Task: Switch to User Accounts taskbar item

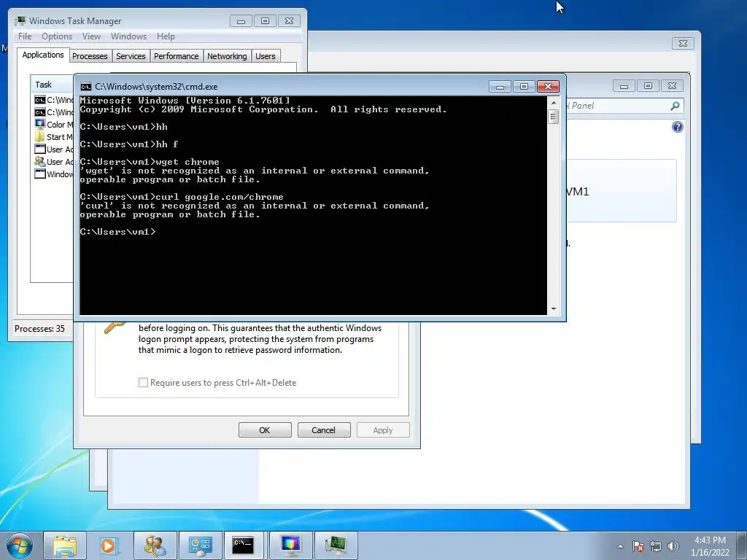Action: pyautogui.click(x=155, y=545)
